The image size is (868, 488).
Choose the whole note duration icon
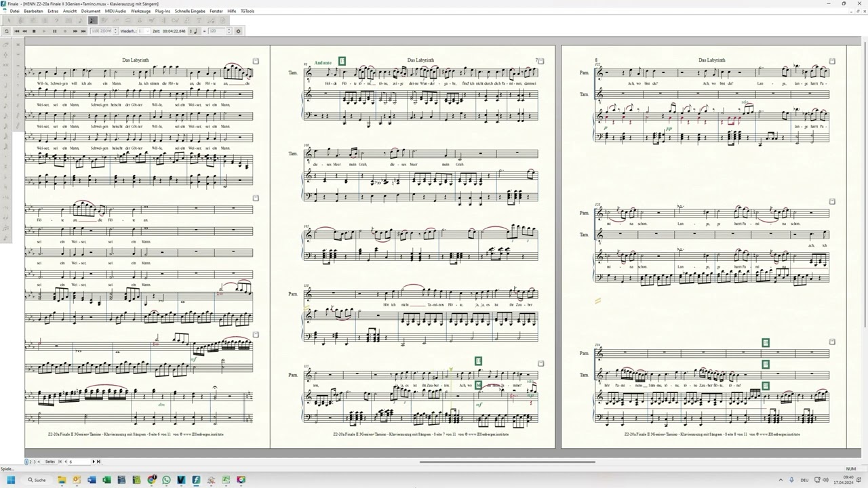pyautogui.click(x=6, y=75)
